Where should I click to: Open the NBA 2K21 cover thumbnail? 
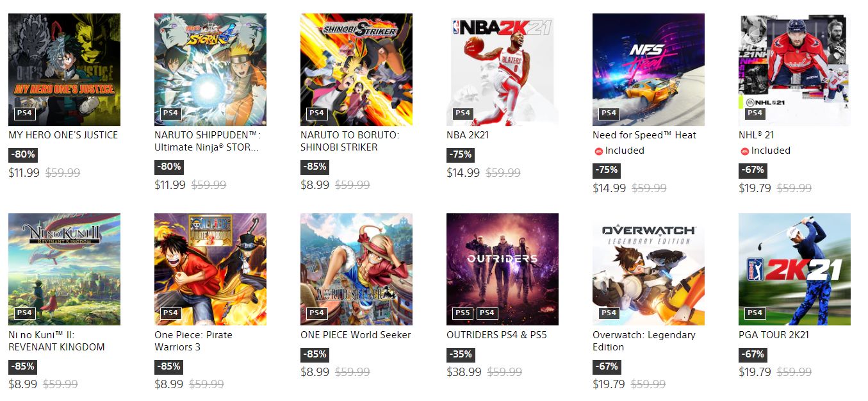[502, 70]
